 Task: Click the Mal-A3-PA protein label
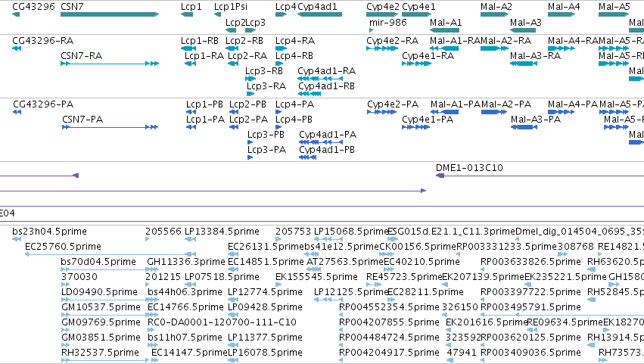coord(536,120)
